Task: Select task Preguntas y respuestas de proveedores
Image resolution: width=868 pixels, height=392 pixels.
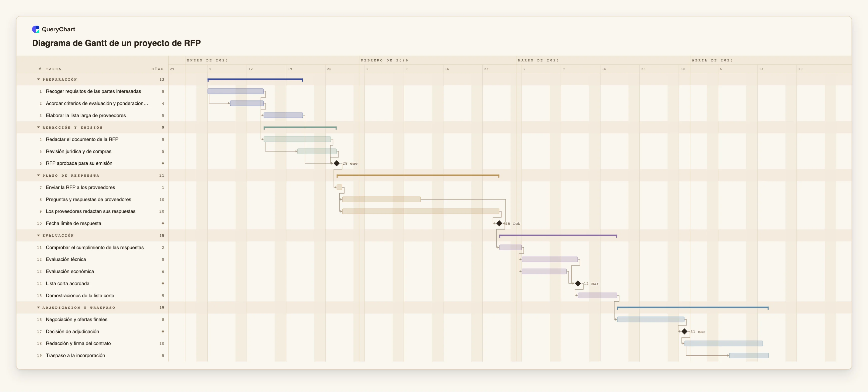Action: tap(88, 199)
